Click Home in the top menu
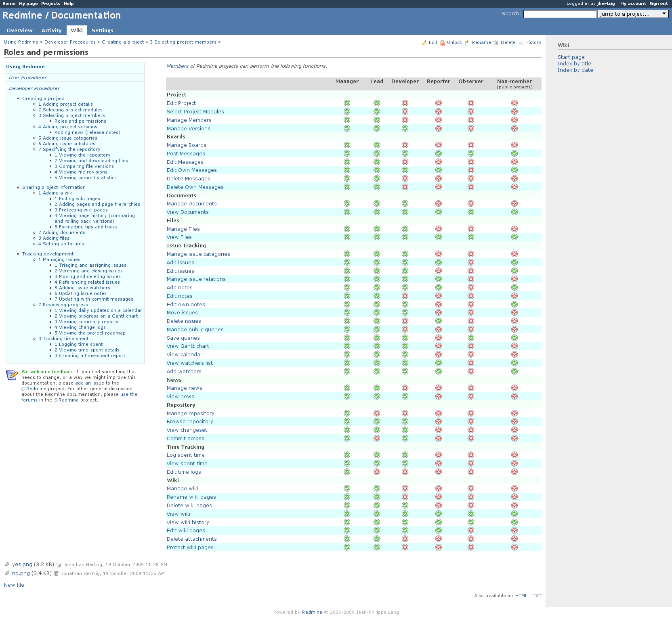 pos(9,3)
